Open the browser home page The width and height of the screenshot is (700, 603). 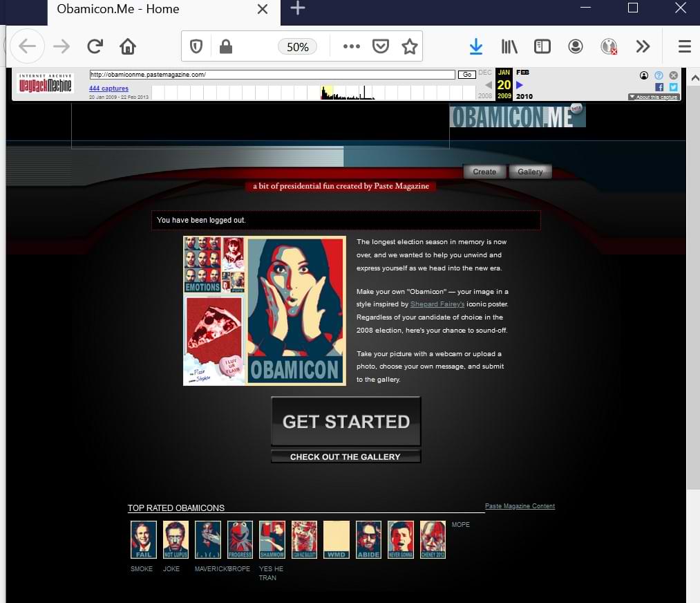click(x=128, y=46)
